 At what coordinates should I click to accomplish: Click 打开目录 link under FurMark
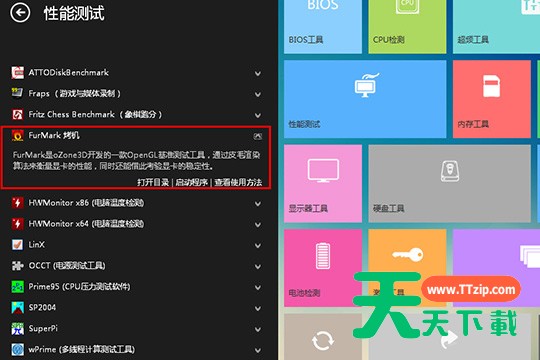[153, 182]
